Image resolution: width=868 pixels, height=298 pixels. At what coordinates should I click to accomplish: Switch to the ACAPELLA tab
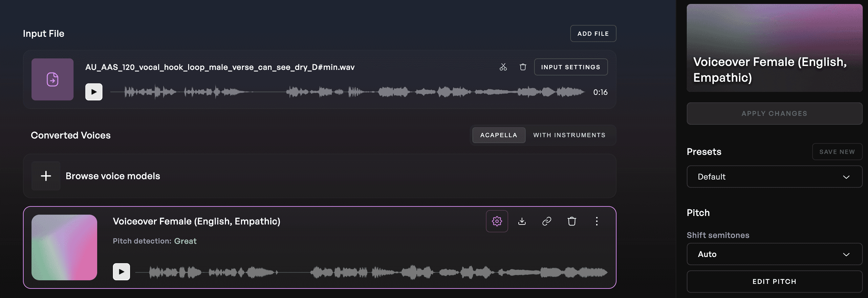[499, 135]
